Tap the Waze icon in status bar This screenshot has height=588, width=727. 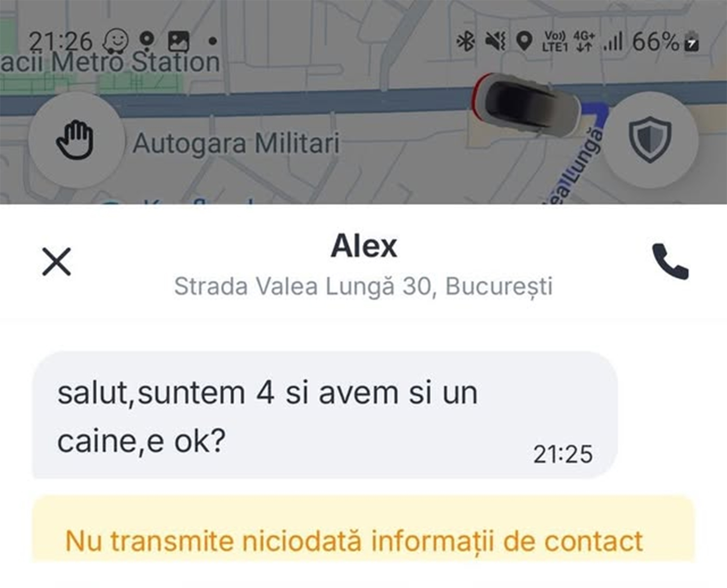pyautogui.click(x=115, y=40)
